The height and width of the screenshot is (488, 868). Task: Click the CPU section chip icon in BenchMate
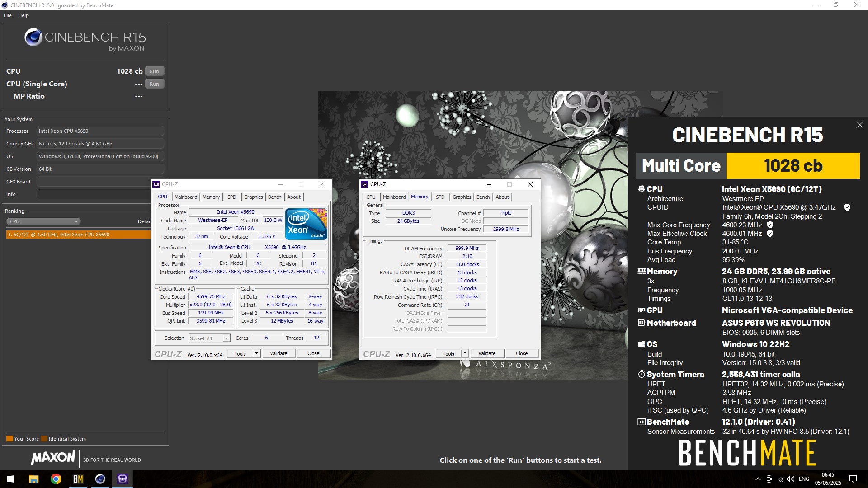(x=641, y=189)
